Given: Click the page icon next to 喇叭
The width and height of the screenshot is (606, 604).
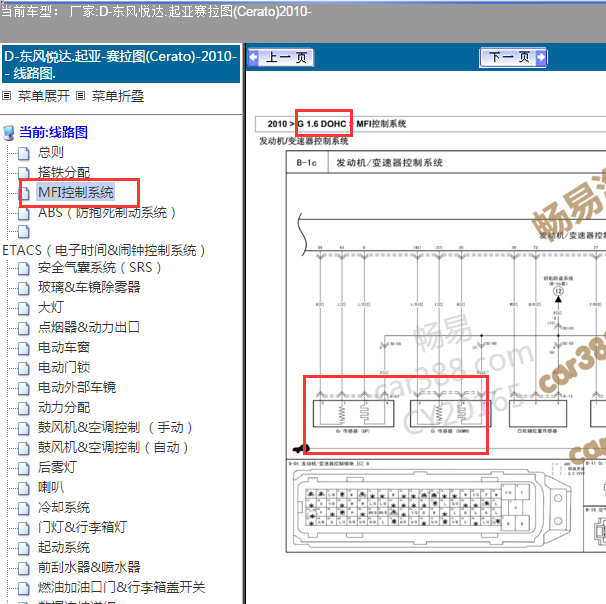Looking at the screenshot, I should coord(24,488).
